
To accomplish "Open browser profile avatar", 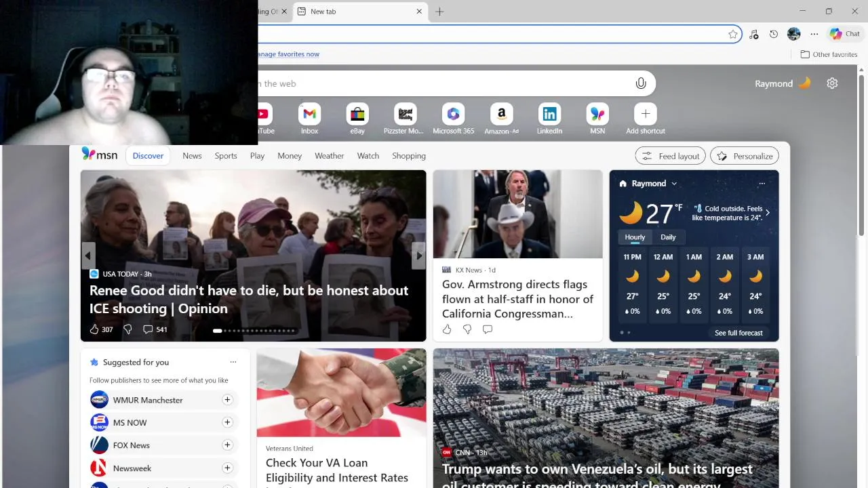I will [794, 34].
